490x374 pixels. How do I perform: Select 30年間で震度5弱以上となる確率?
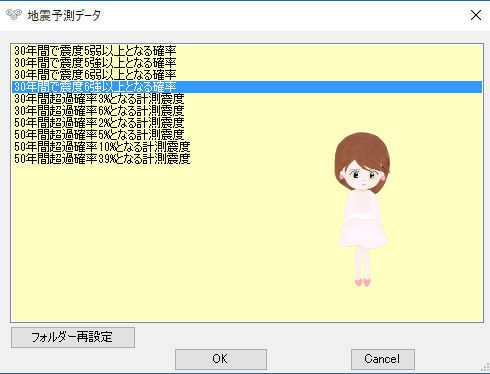point(247,51)
